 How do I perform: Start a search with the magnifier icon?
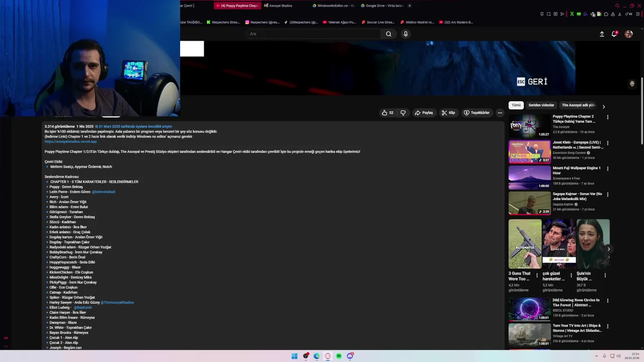(388, 34)
